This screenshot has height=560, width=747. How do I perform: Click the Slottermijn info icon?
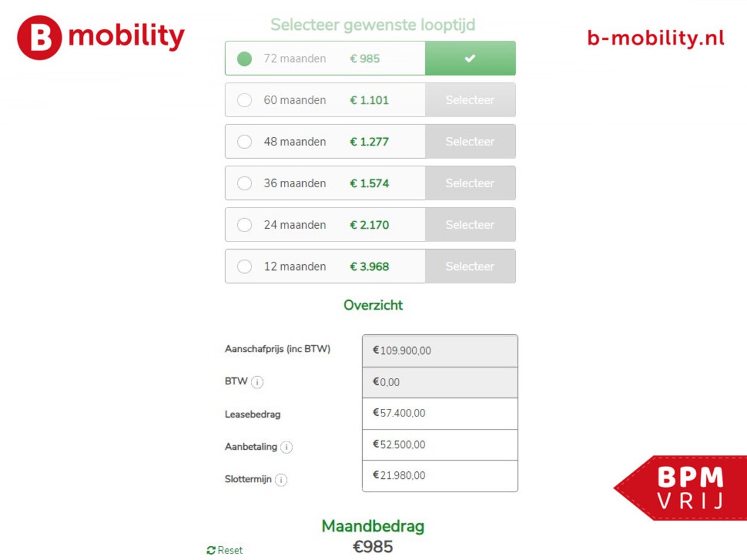point(281,480)
